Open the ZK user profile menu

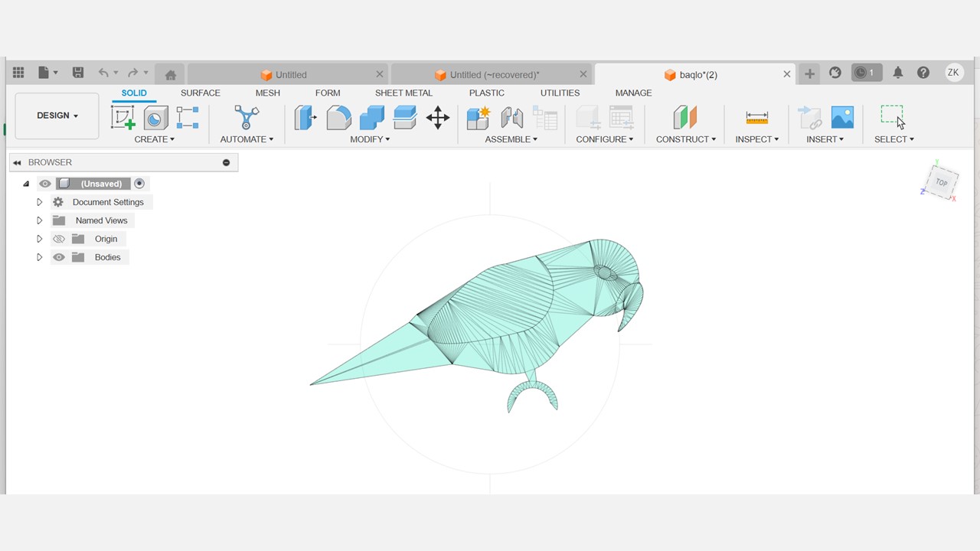[x=953, y=73]
